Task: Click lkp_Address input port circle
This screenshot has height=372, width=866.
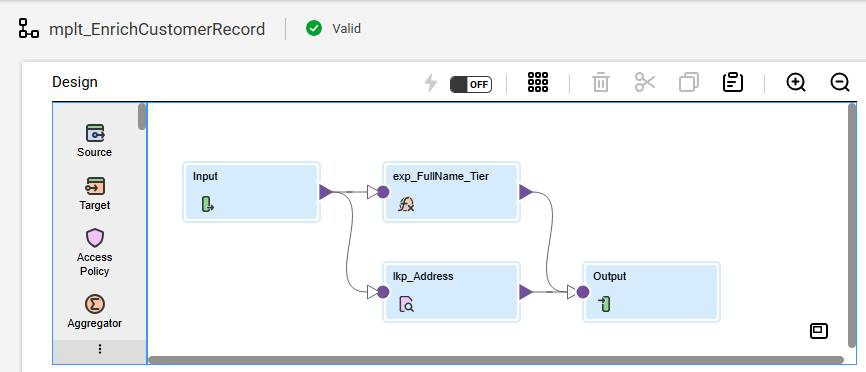Action: [x=383, y=292]
